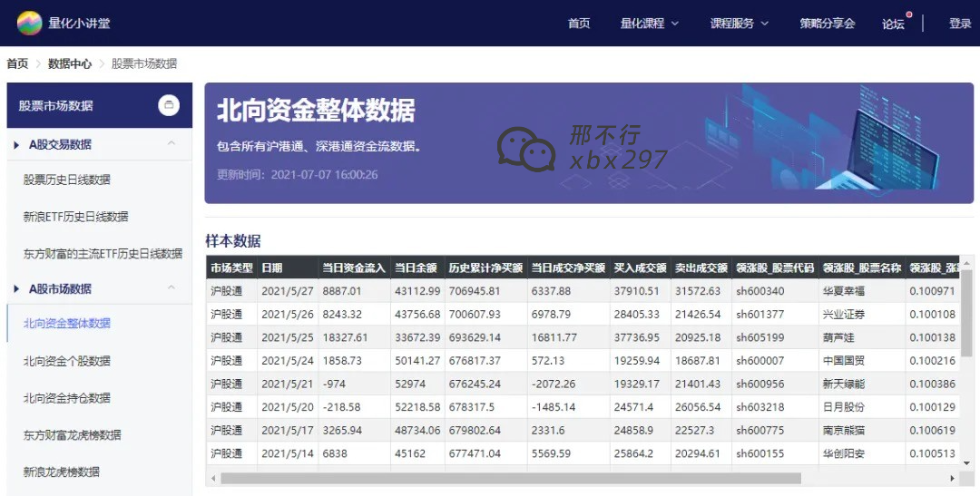Click the 量化小讲堂 logo icon
This screenshot has height=496, width=980.
coord(29,23)
